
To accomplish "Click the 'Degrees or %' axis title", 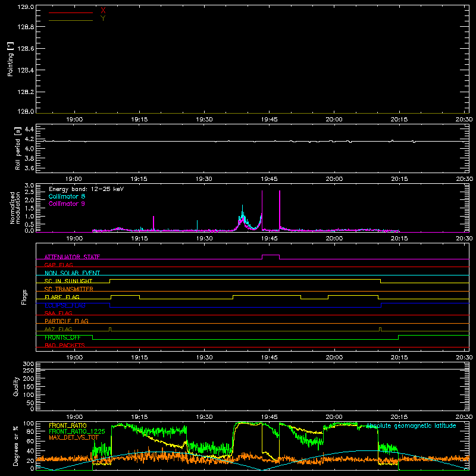I will click(15, 446).
